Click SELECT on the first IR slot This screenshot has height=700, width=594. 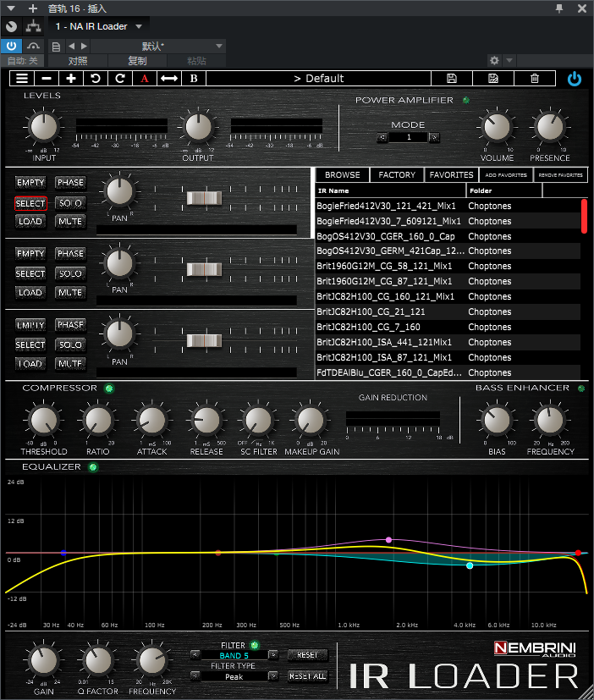[x=30, y=204]
